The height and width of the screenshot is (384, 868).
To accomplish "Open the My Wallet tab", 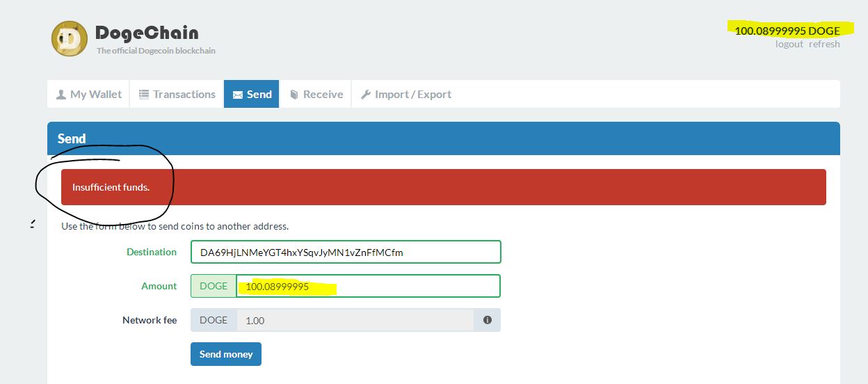I will tap(89, 94).
